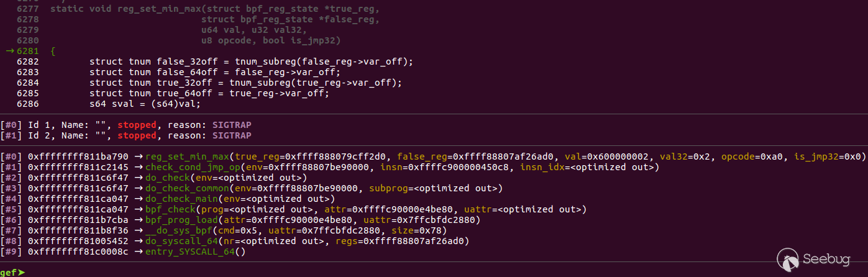Click the gef prompt arrow
Screen dimensions: 868x277
tap(21, 272)
